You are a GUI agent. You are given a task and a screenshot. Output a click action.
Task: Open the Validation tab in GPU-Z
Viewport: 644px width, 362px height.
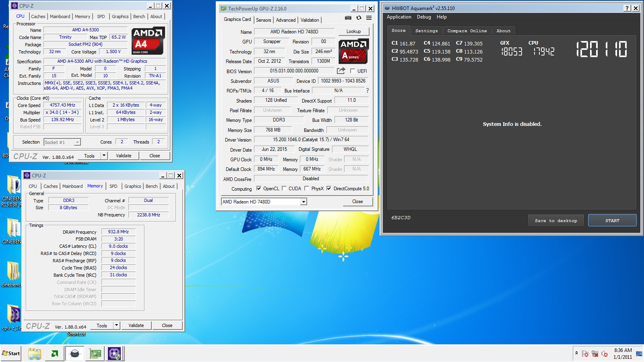pyautogui.click(x=310, y=20)
